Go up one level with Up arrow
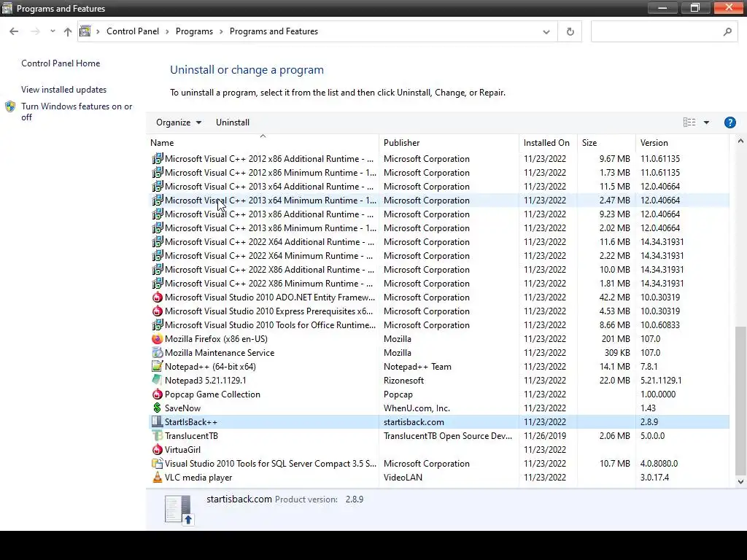The image size is (747, 560). [68, 31]
